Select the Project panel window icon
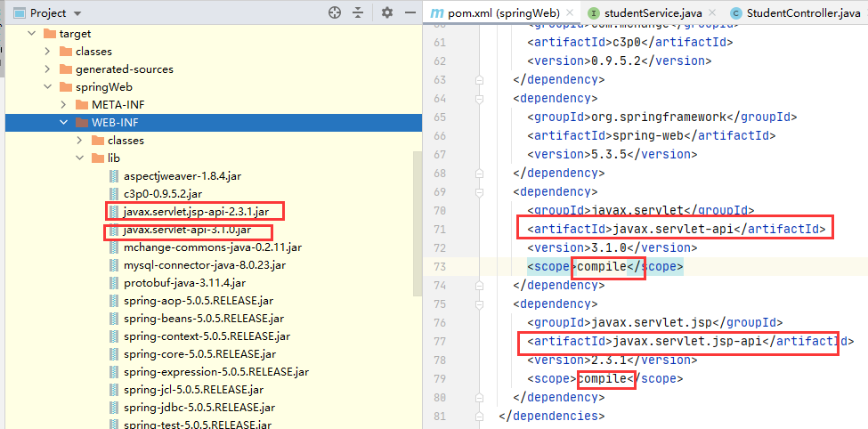 click(x=20, y=13)
